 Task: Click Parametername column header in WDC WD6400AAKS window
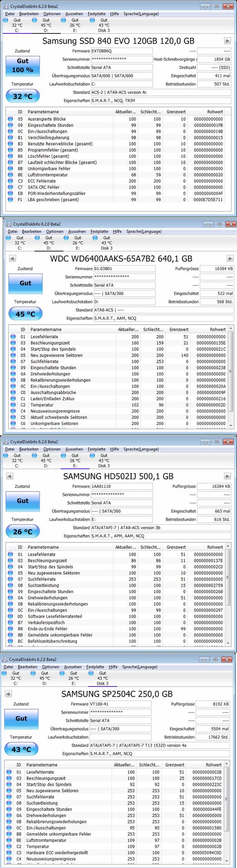coord(72,329)
